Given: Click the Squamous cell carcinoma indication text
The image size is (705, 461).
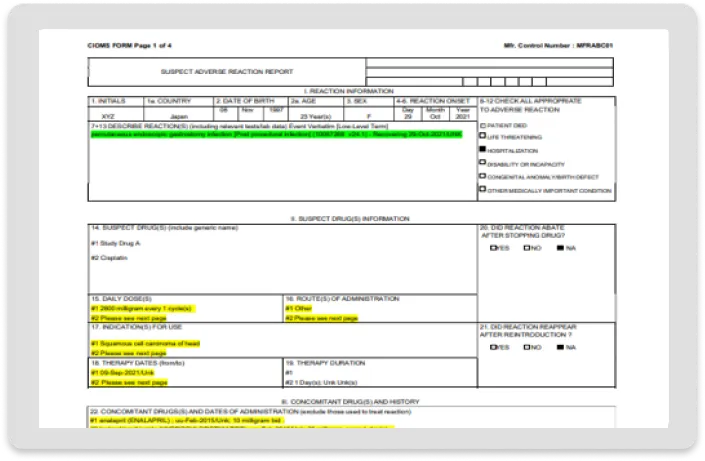Looking at the screenshot, I should pos(146,343).
